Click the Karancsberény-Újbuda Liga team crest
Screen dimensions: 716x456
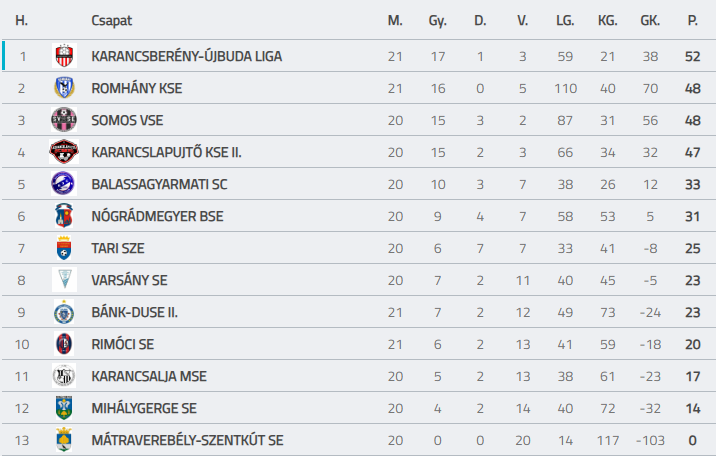[64, 56]
